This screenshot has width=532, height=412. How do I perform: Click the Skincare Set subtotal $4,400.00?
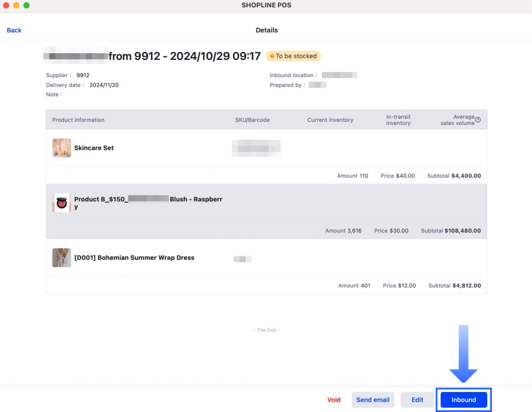pos(466,176)
